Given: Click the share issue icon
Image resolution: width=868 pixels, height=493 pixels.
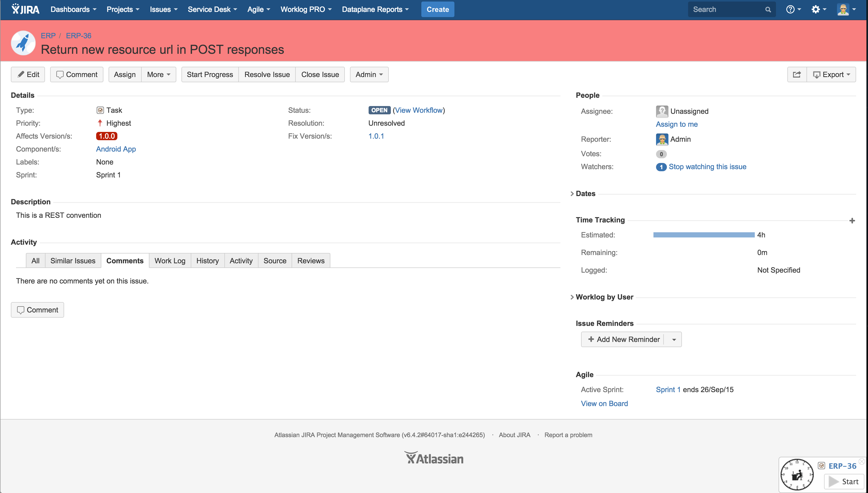Looking at the screenshot, I should (x=797, y=74).
